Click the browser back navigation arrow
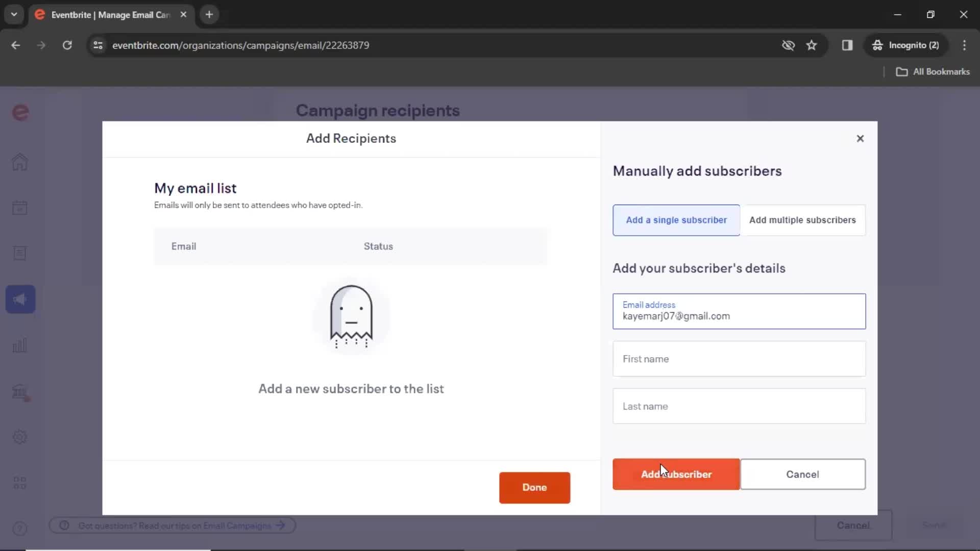 (x=16, y=45)
